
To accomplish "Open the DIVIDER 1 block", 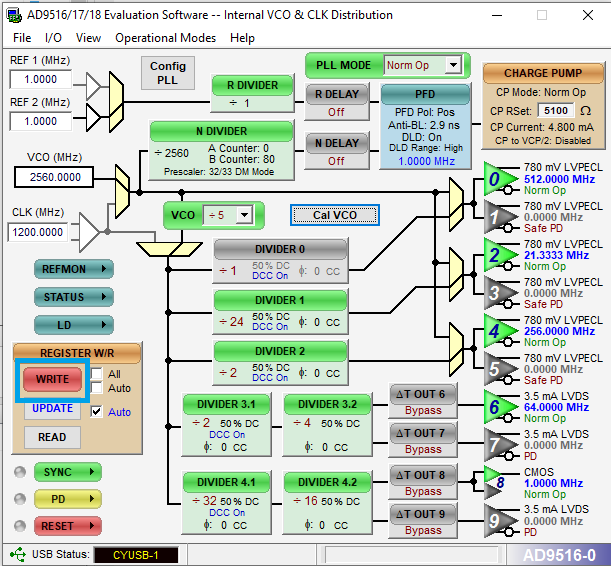I will click(280, 312).
